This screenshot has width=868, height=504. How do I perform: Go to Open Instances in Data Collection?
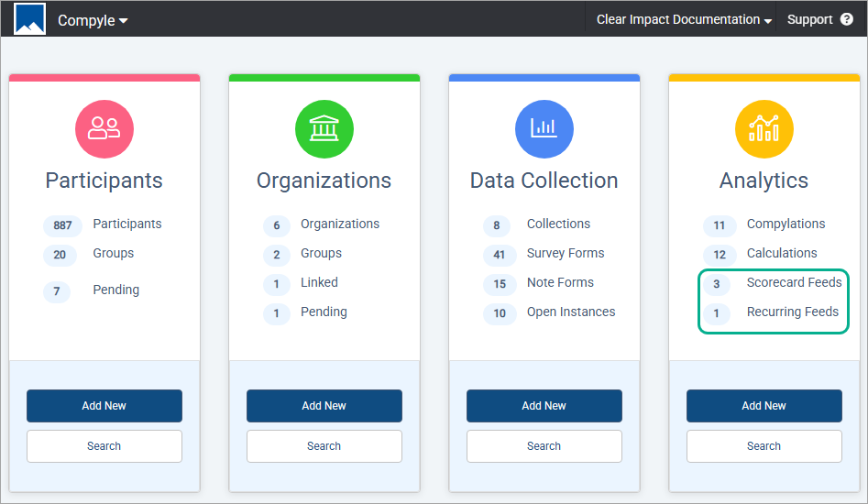tap(570, 312)
